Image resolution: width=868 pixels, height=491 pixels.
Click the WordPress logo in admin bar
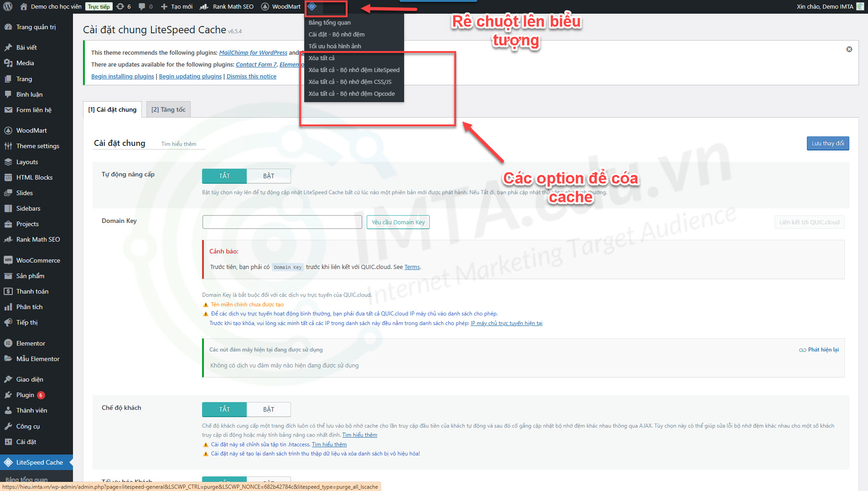pos(8,6)
